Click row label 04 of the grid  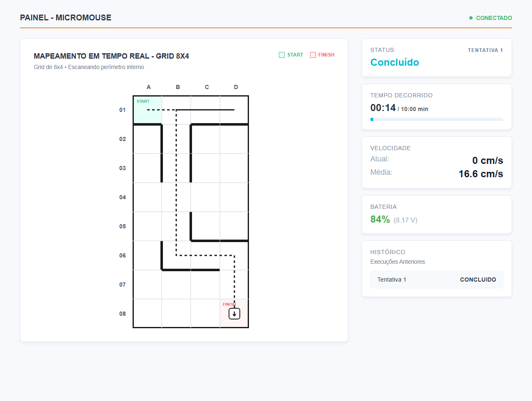click(123, 197)
